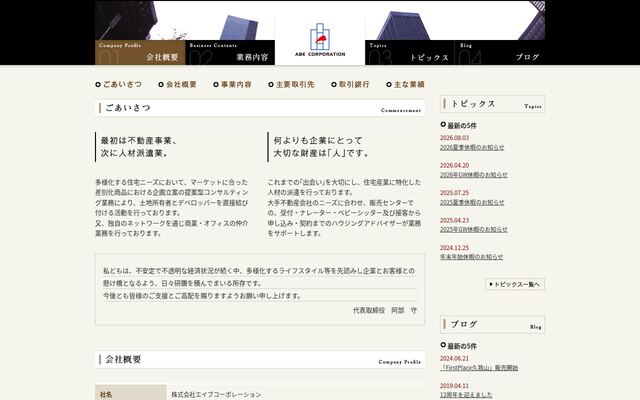Click date text 2024.12.25

point(454,248)
